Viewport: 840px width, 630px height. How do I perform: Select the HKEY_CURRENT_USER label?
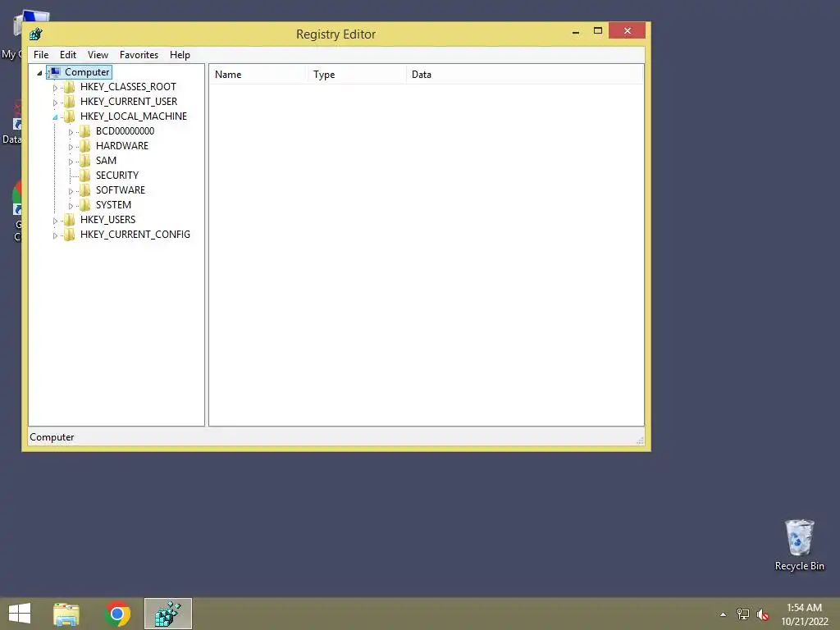coord(129,102)
